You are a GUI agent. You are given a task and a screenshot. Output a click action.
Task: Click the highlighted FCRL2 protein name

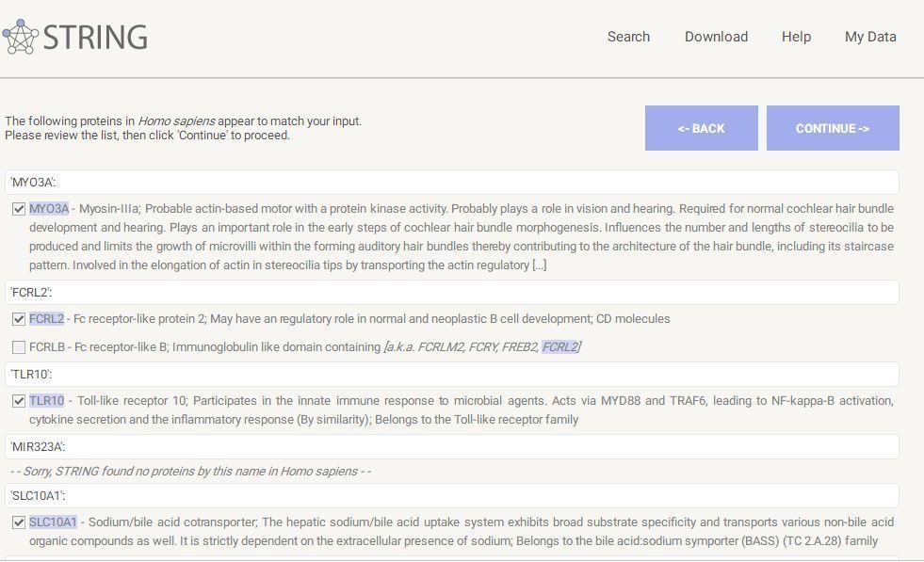tap(46, 319)
